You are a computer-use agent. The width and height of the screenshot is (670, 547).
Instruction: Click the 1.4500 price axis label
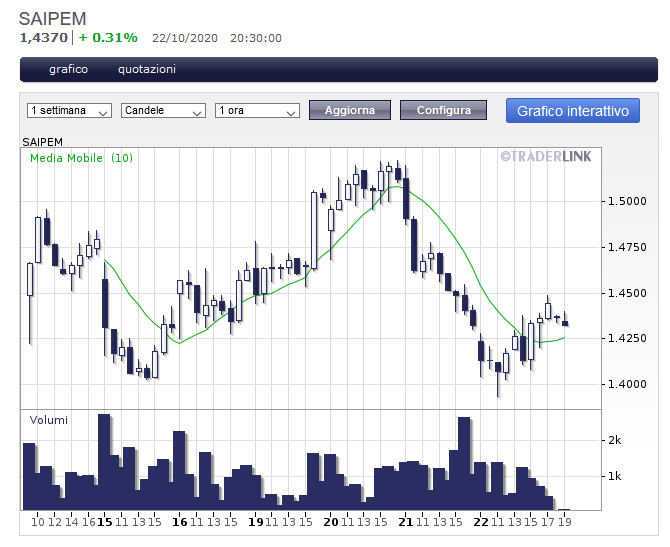pos(627,294)
